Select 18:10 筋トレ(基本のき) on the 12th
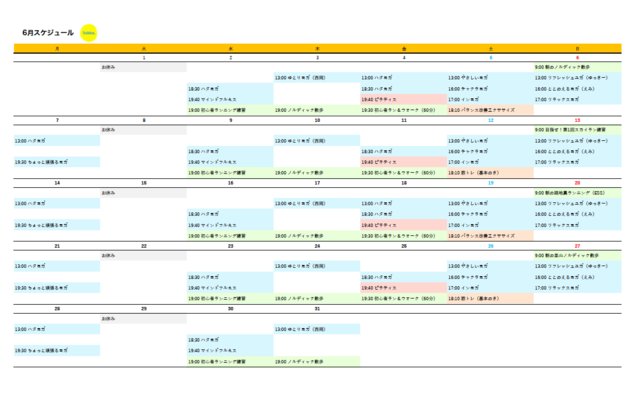640x393 pixels. point(491,173)
